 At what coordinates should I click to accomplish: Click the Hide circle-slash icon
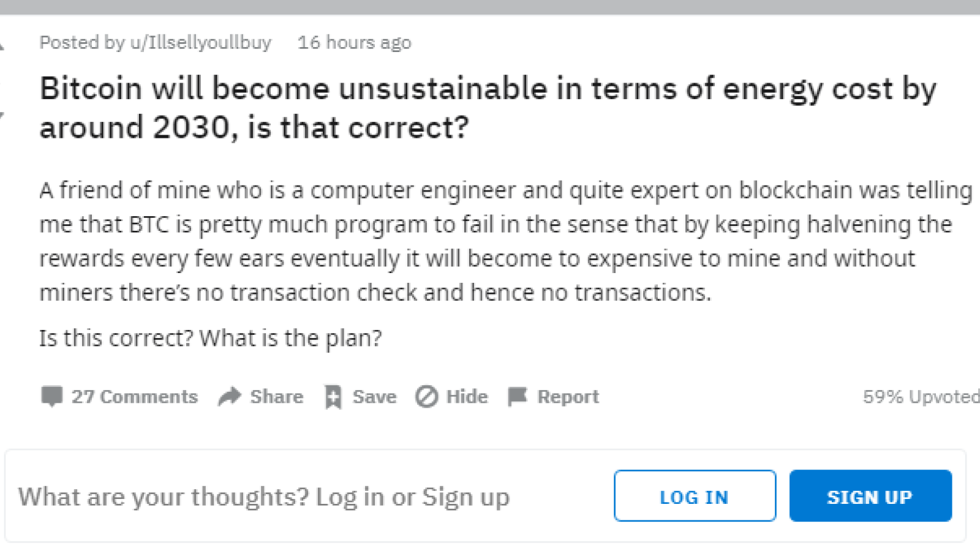tap(426, 397)
